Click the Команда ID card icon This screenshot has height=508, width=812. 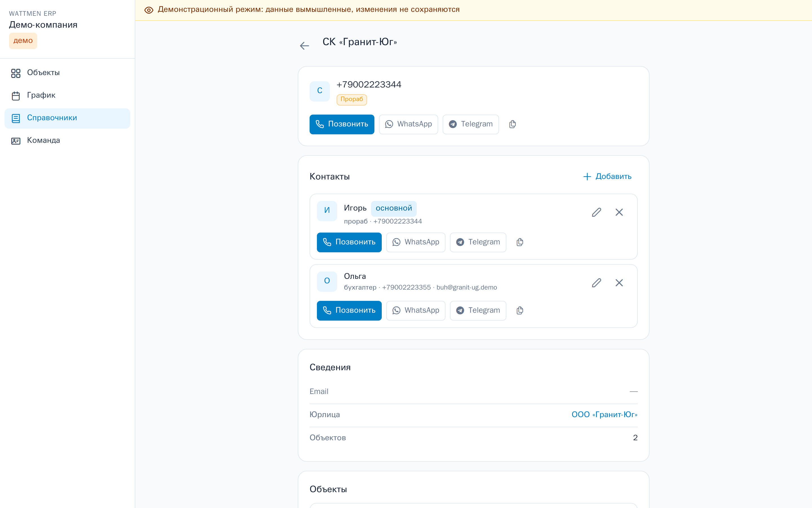click(16, 141)
